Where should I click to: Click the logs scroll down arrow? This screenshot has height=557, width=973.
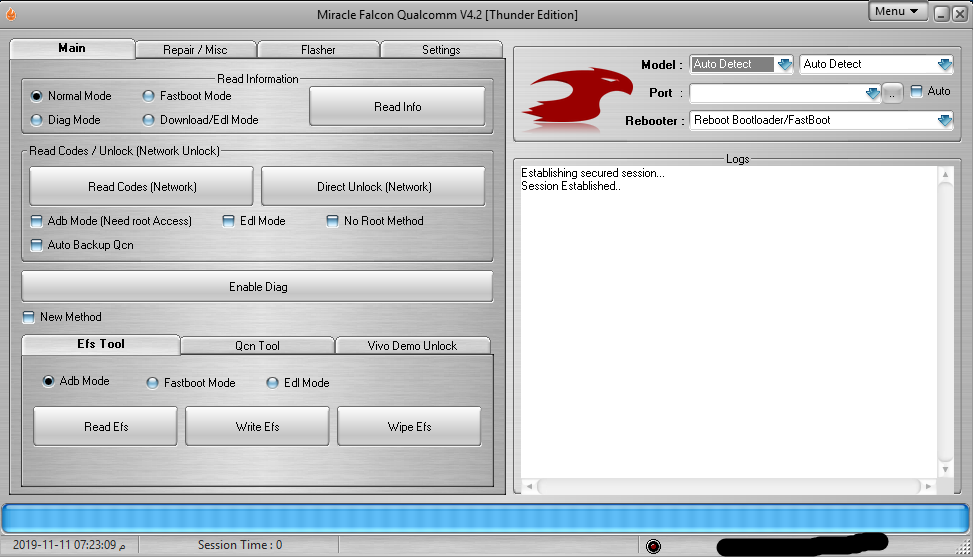click(945, 470)
